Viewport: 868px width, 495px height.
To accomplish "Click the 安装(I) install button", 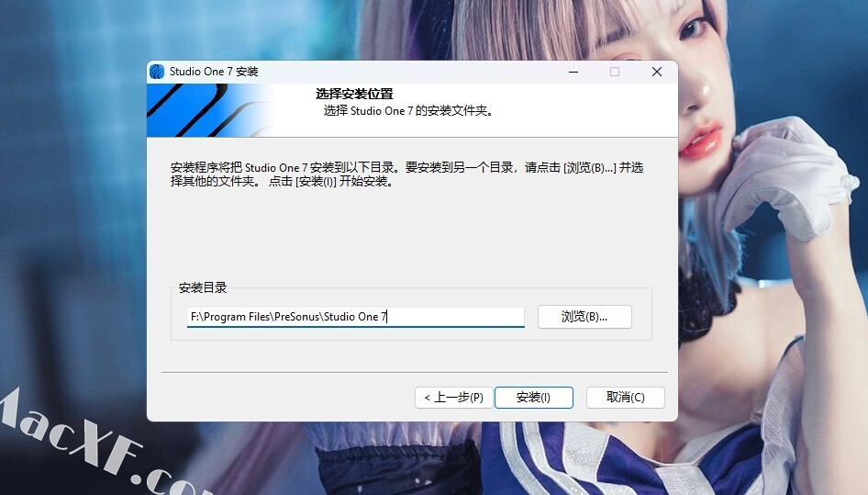I will [x=534, y=398].
